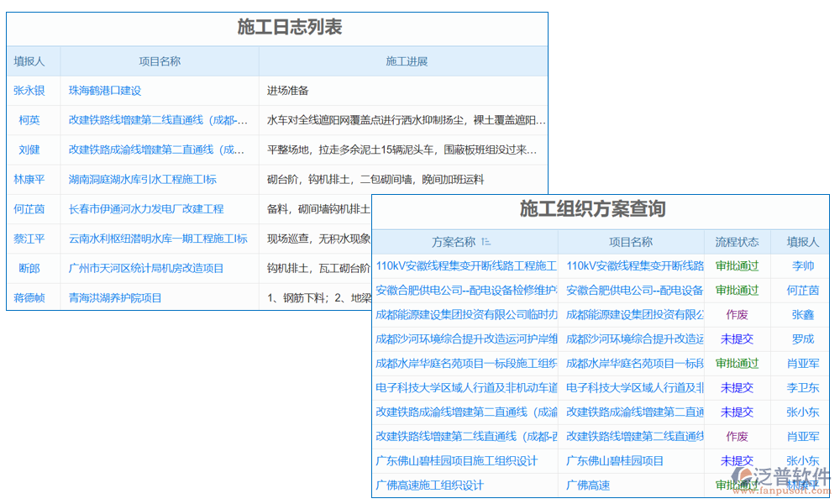
Task: Open the 珠海鹤港口建设 project link
Action: [x=105, y=91]
